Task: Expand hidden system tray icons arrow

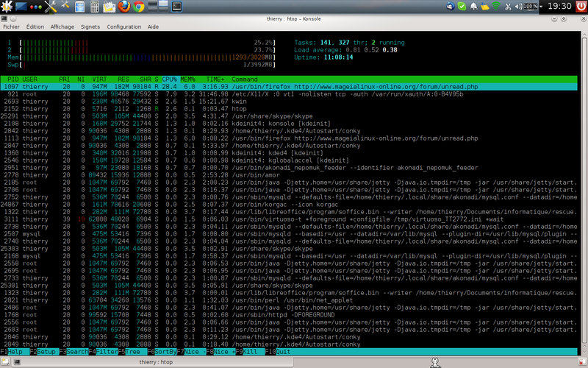Action: [x=541, y=7]
